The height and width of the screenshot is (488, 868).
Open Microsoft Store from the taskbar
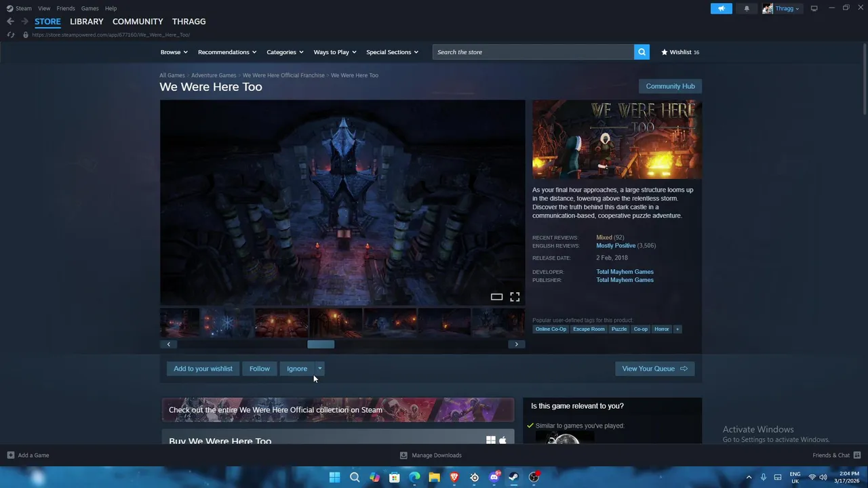pos(394,477)
